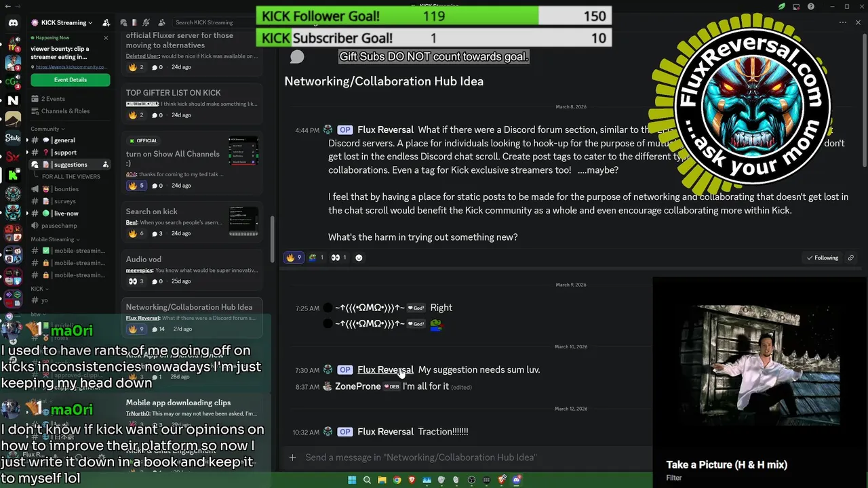The width and height of the screenshot is (868, 488).
Task: Collapse the Community category
Action: 47,129
